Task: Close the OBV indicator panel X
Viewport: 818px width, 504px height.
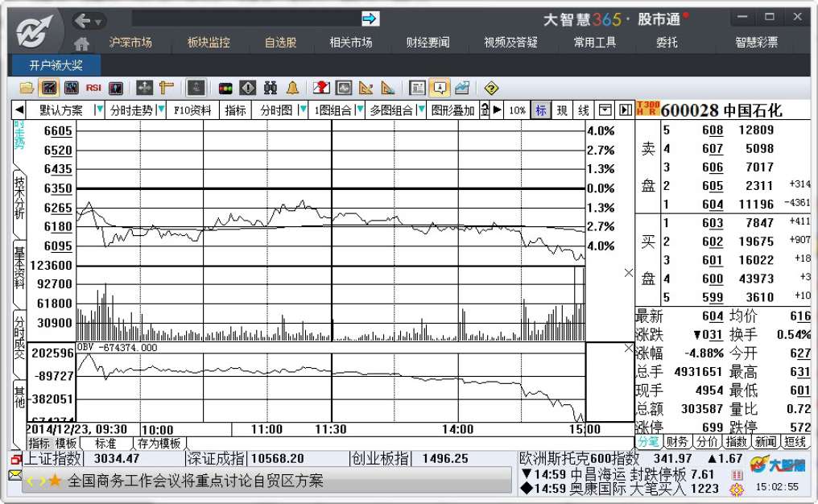Action: 629,348
